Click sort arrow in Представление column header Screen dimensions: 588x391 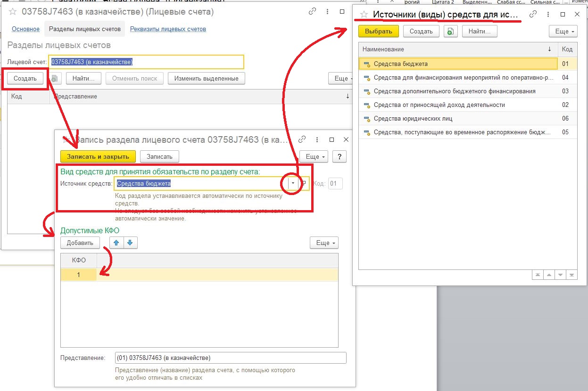(x=348, y=96)
